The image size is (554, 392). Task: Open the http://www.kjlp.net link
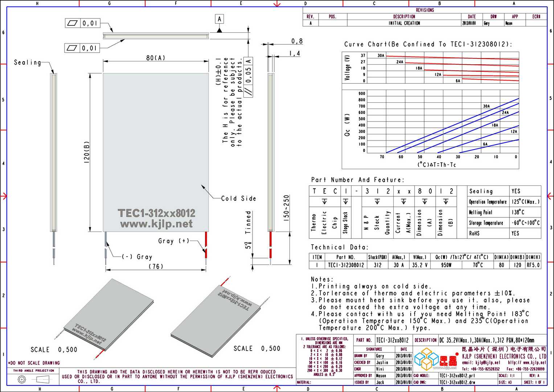pos(527,362)
